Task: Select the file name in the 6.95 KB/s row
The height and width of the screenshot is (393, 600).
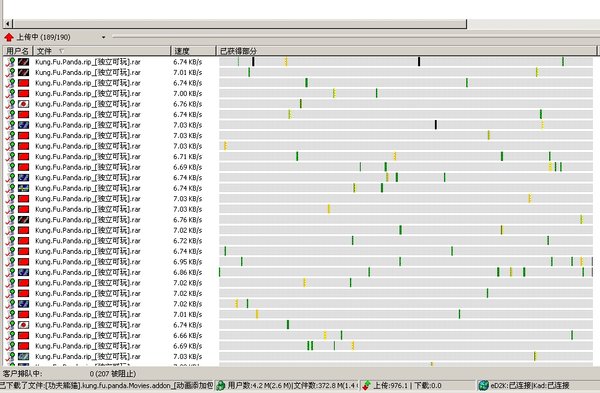Action: [88, 262]
